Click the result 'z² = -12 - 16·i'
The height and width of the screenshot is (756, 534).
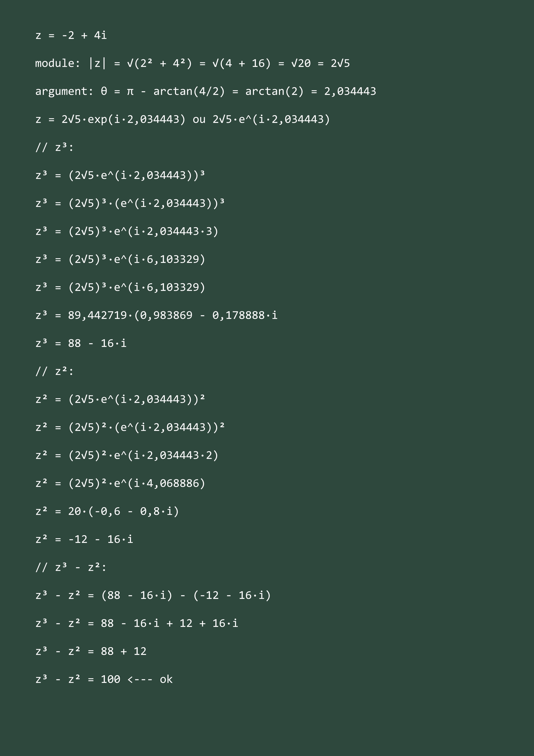[84, 539]
